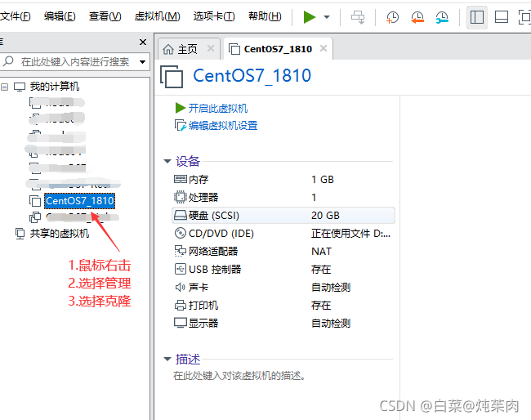Select the 显示器 device row

[x=283, y=324]
